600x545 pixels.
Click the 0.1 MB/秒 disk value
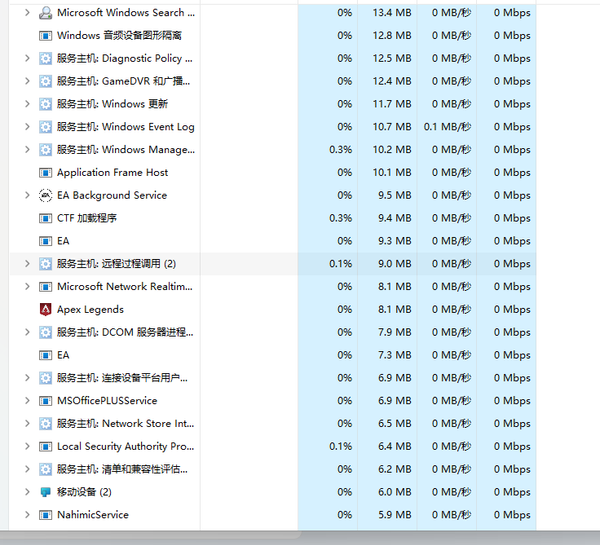point(447,127)
